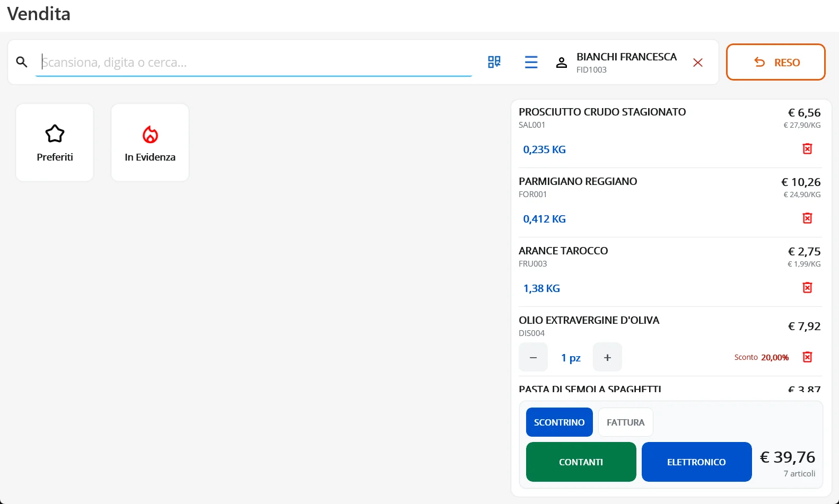Open the QR code scanner icon
This screenshot has height=504, width=839.
pos(494,62)
